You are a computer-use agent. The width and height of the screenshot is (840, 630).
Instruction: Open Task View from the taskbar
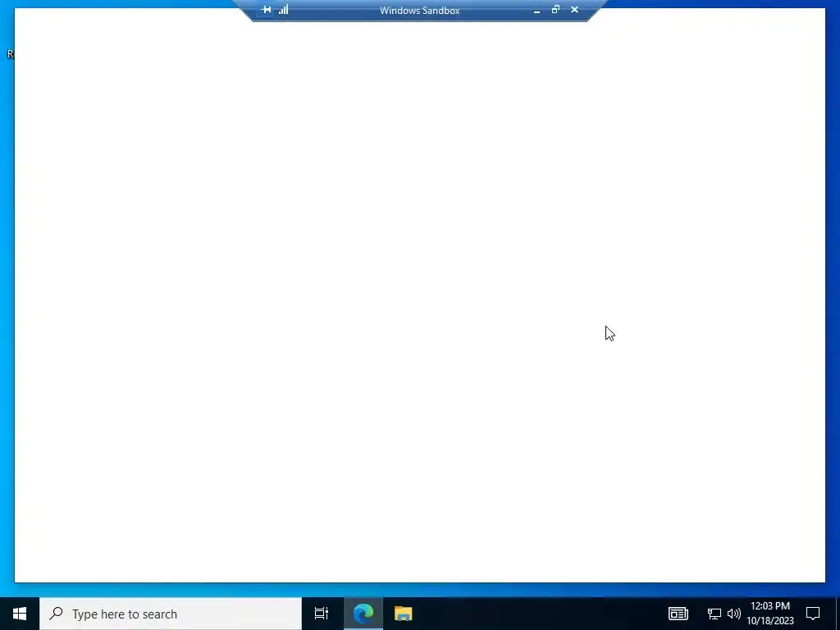[x=322, y=614]
